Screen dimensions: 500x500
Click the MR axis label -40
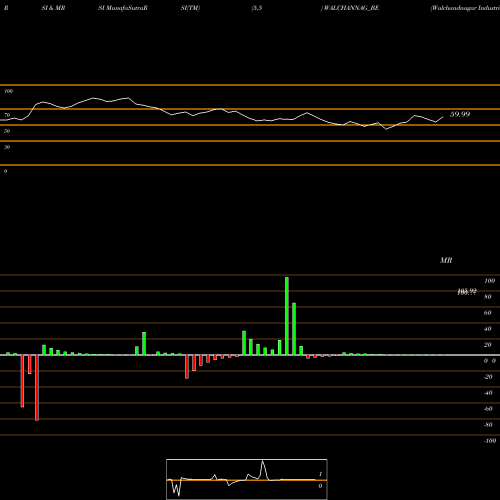(488, 393)
